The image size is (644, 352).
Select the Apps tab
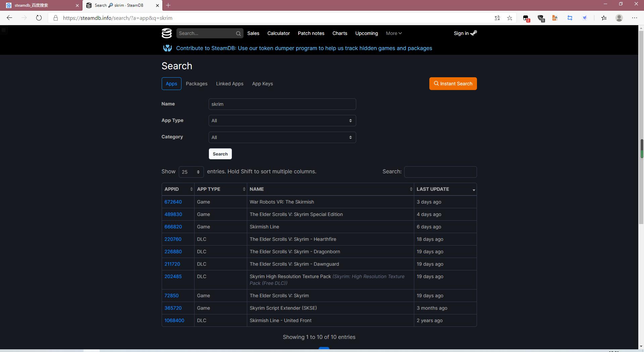(x=171, y=84)
